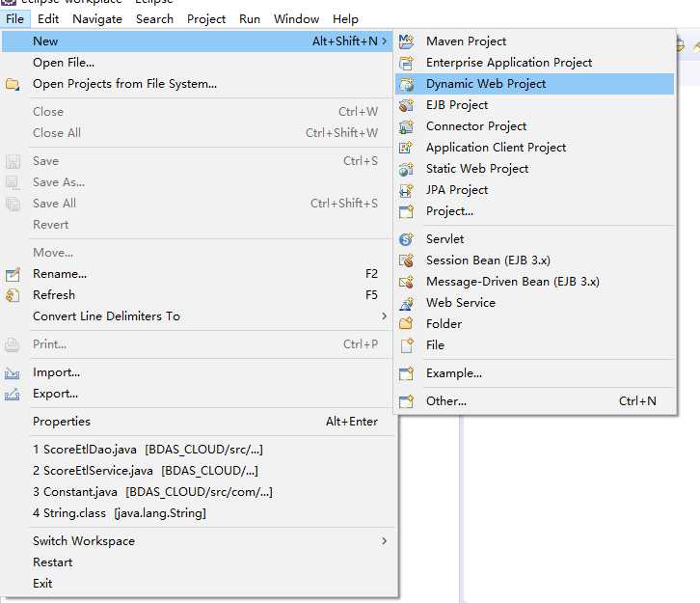The width and height of the screenshot is (700, 603).
Task: Select Application Client Project entry
Action: tap(535, 148)
